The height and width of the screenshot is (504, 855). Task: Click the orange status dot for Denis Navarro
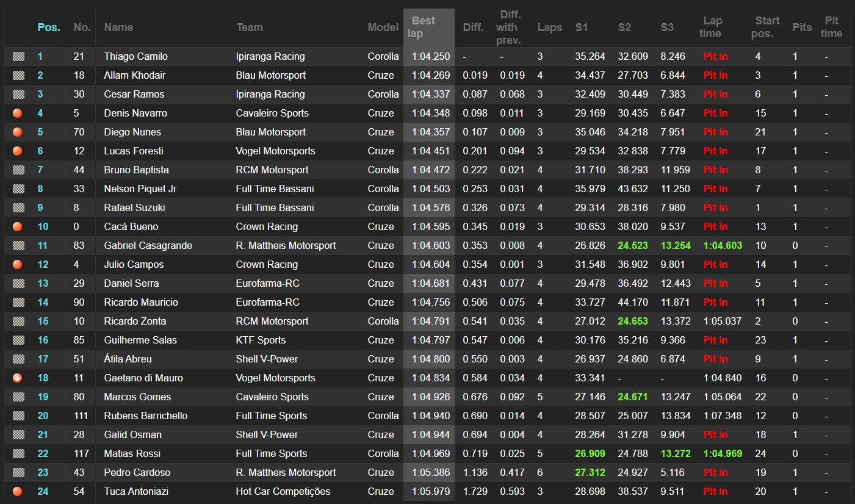click(x=18, y=113)
